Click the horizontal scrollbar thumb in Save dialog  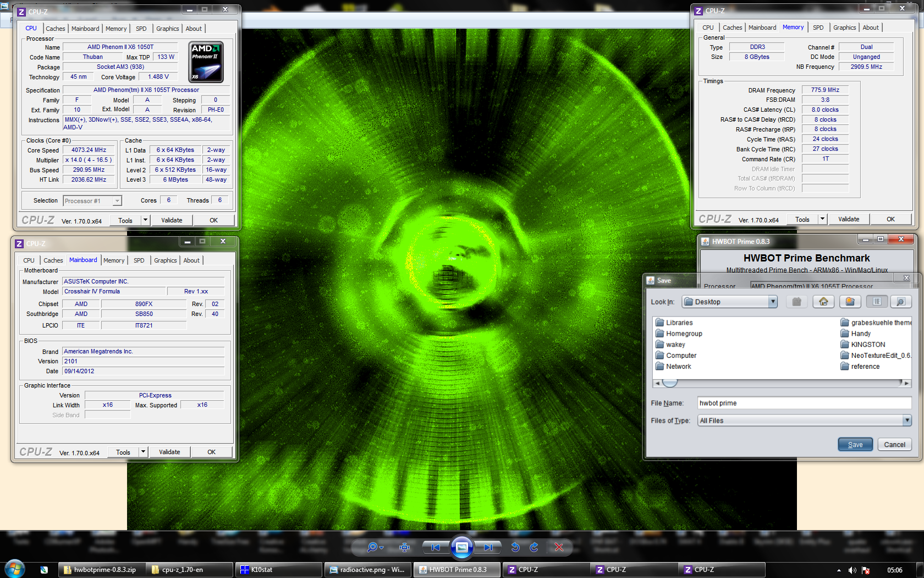[x=669, y=383]
